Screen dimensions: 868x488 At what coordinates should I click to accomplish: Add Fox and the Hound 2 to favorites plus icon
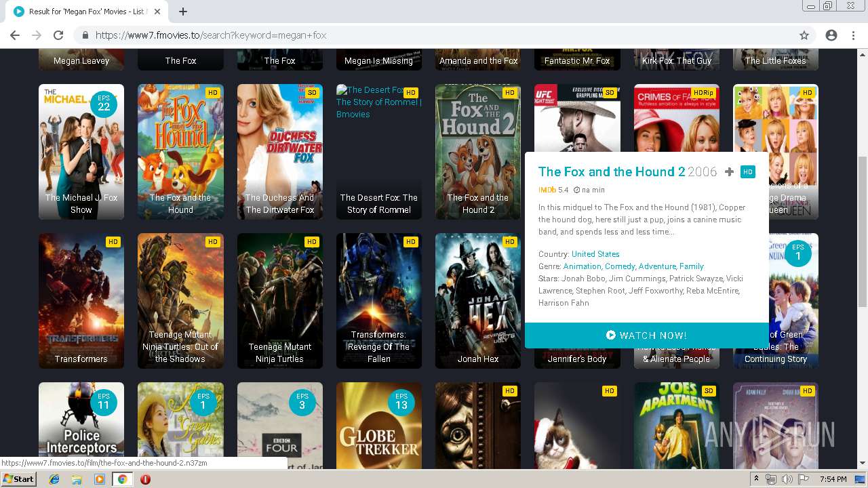coord(729,172)
